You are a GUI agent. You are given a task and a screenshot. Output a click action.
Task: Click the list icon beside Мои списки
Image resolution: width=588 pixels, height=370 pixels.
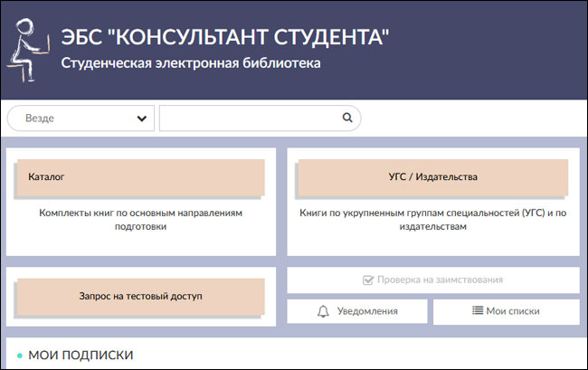click(478, 310)
